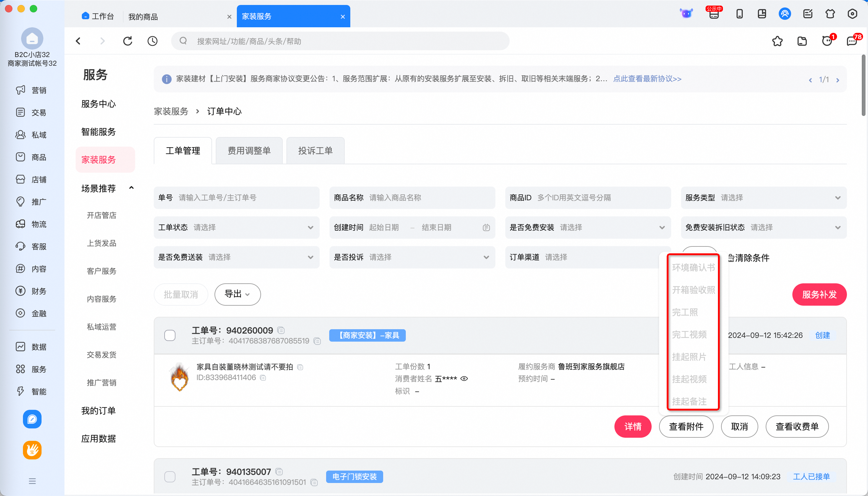Viewport: 868px width, 496px height.
Task: Click the 单号 input field
Action: pos(237,197)
